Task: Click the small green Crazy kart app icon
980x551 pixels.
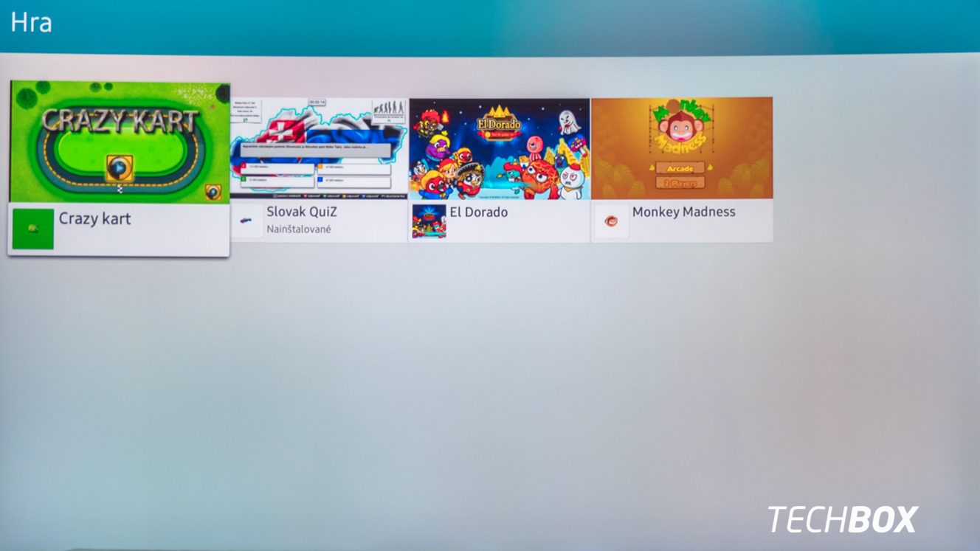Action: (33, 229)
